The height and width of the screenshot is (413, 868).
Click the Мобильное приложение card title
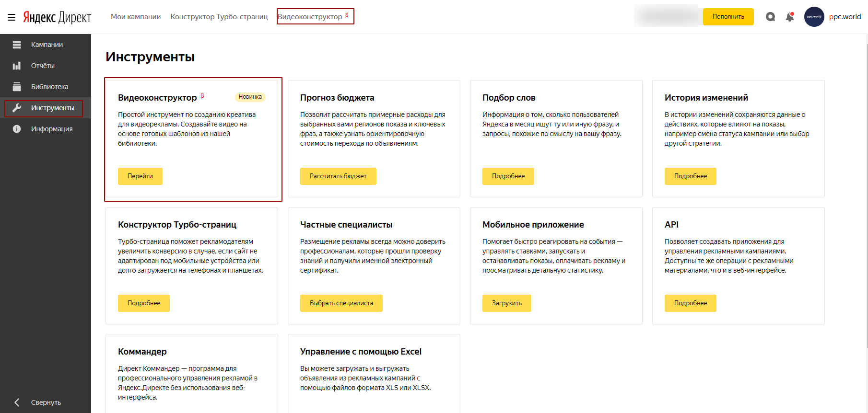point(533,225)
